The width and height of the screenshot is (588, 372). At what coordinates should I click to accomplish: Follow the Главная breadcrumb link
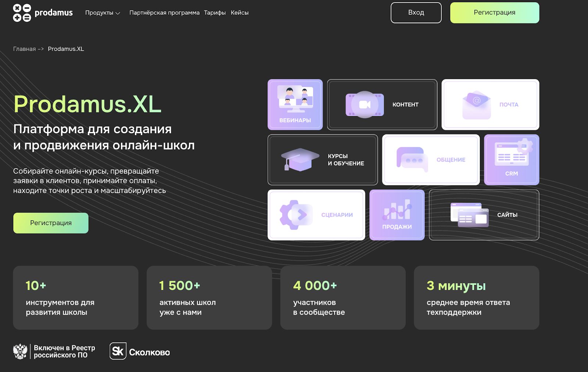coord(25,49)
